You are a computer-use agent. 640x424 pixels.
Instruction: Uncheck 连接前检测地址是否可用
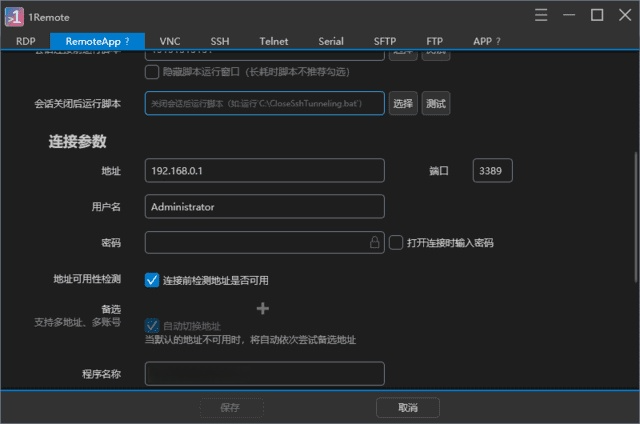pyautogui.click(x=152, y=280)
